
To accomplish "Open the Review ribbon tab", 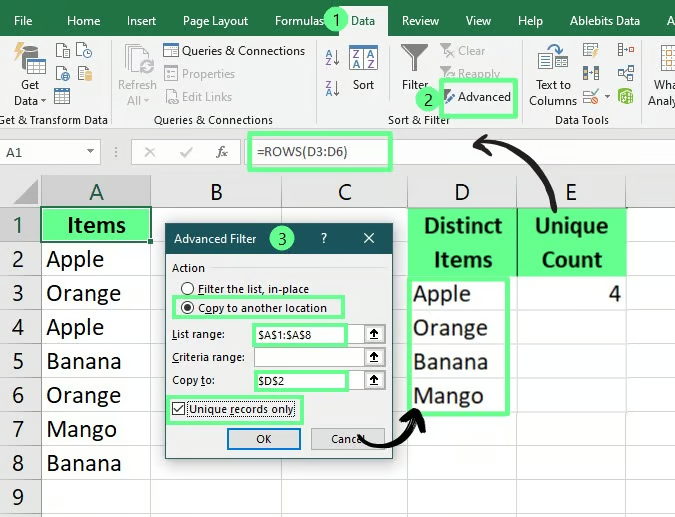I will tap(420, 21).
